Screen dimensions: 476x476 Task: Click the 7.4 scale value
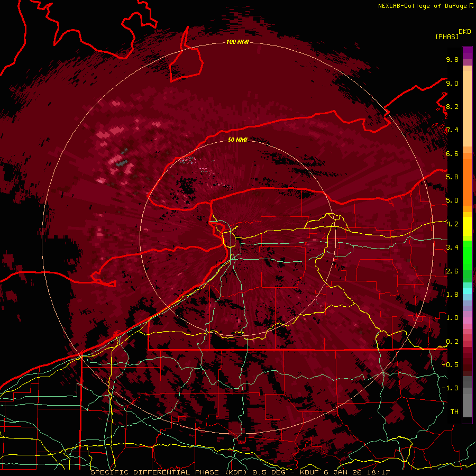pos(452,130)
